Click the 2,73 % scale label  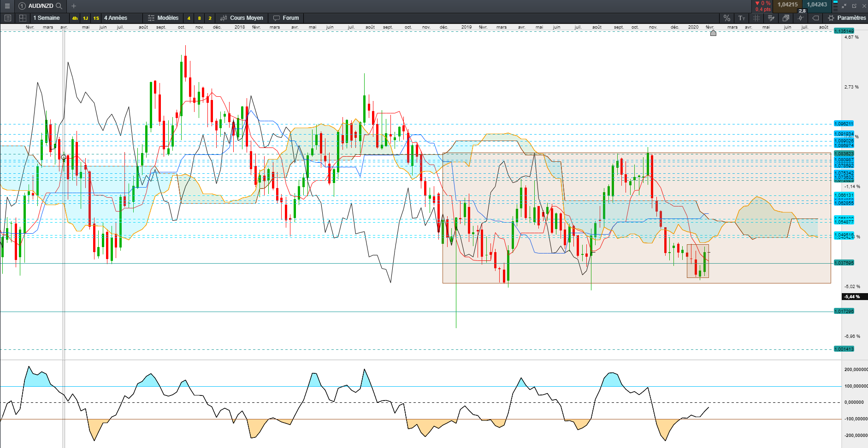(x=851, y=87)
